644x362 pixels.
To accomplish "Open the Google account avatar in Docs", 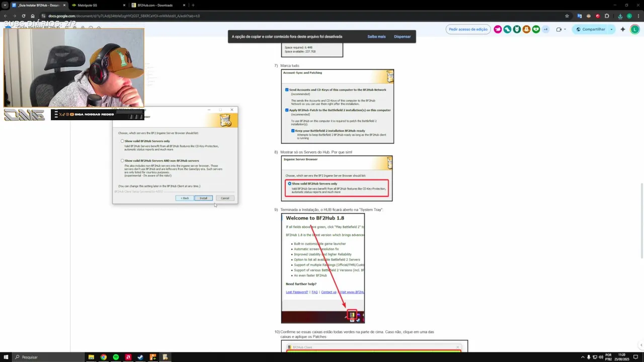I will click(x=635, y=29).
